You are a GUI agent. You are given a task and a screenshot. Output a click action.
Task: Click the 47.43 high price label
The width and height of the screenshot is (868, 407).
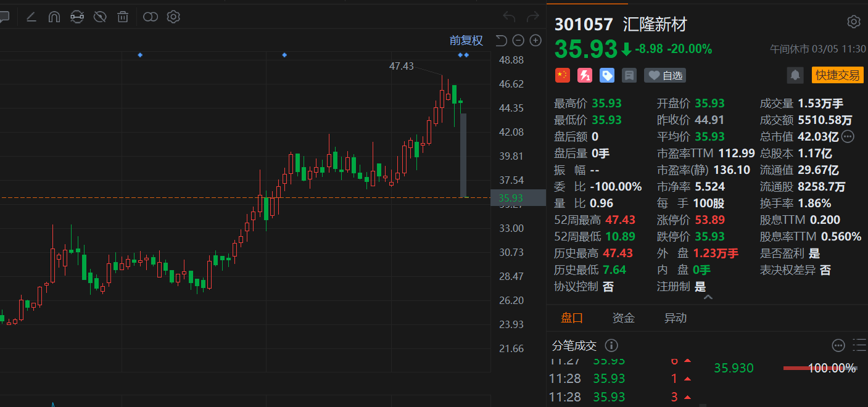[402, 66]
